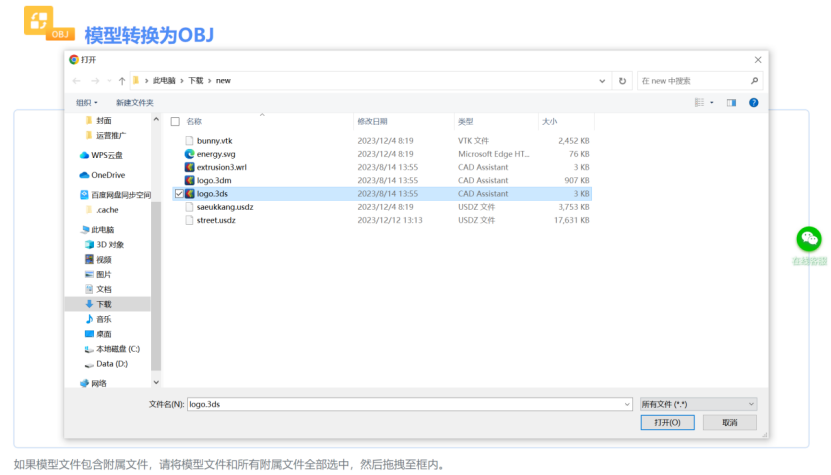Click the sidebar vertical scrollbar
The width and height of the screenshot is (831, 475).
156,286
